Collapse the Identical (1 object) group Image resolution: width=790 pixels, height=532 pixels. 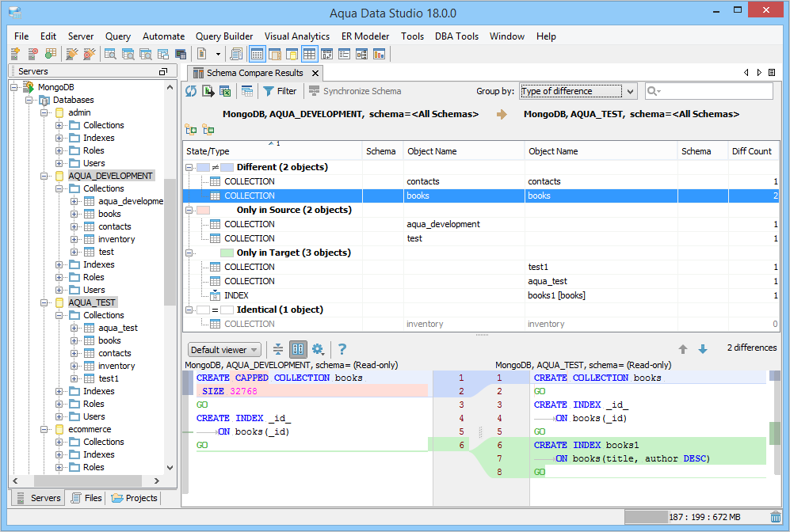[189, 310]
